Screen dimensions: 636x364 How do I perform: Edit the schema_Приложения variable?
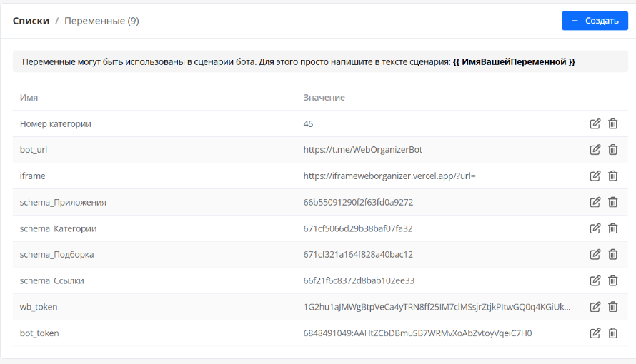click(595, 202)
